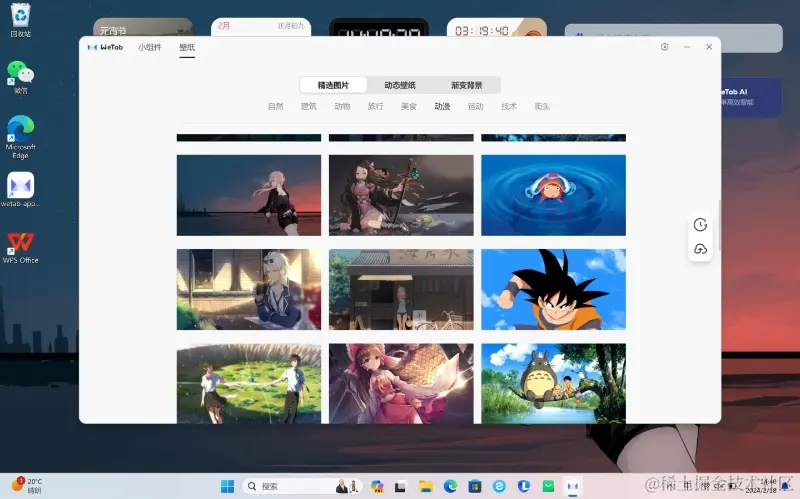Screen dimensions: 800x499
Task: Pick the white-haired man with cup wallpaper
Action: click(x=249, y=289)
